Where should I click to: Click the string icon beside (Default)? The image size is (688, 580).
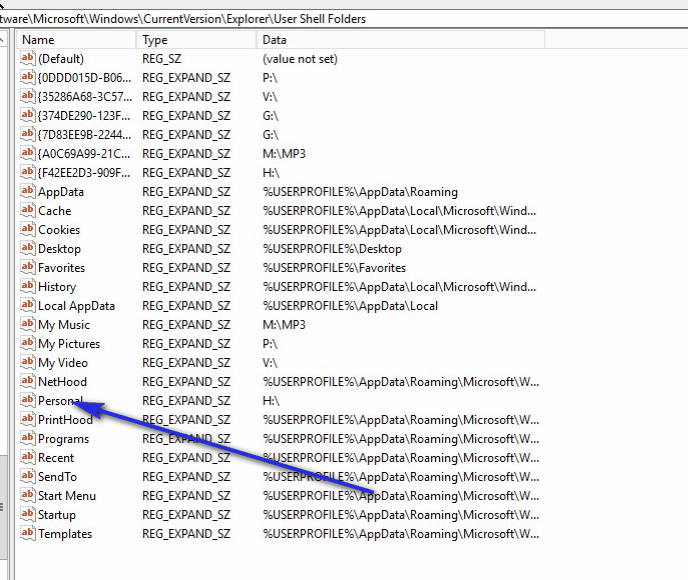point(28,58)
